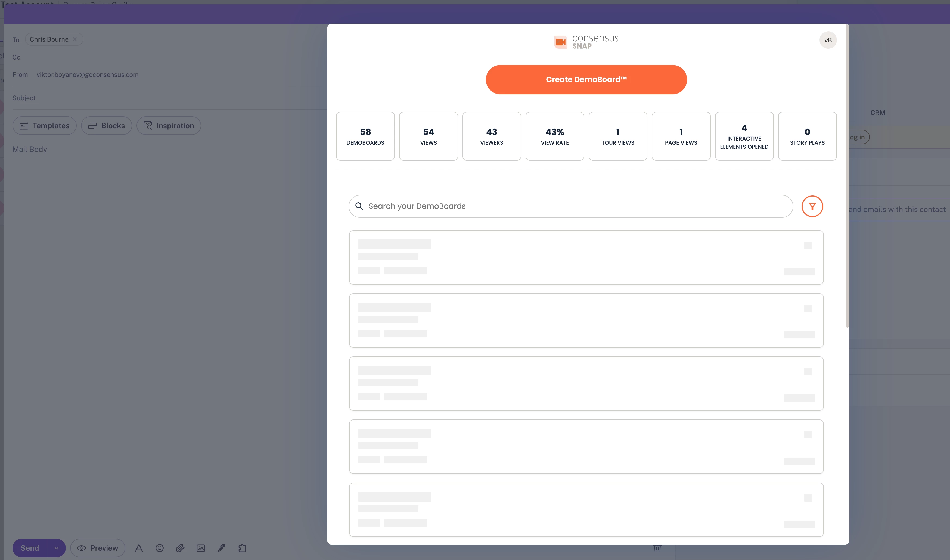Click the Consensus Snap logo
This screenshot has width=950, height=560.
(586, 42)
